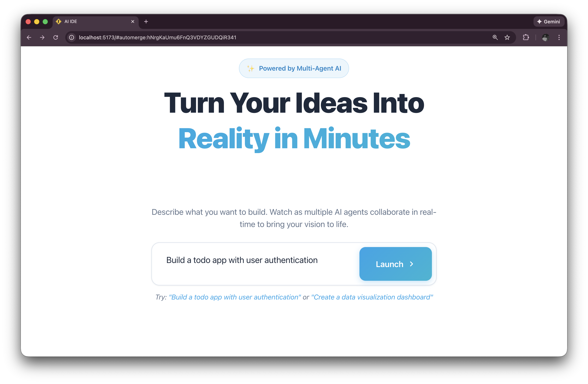Click the browser back arrow
The image size is (588, 384).
click(x=29, y=38)
